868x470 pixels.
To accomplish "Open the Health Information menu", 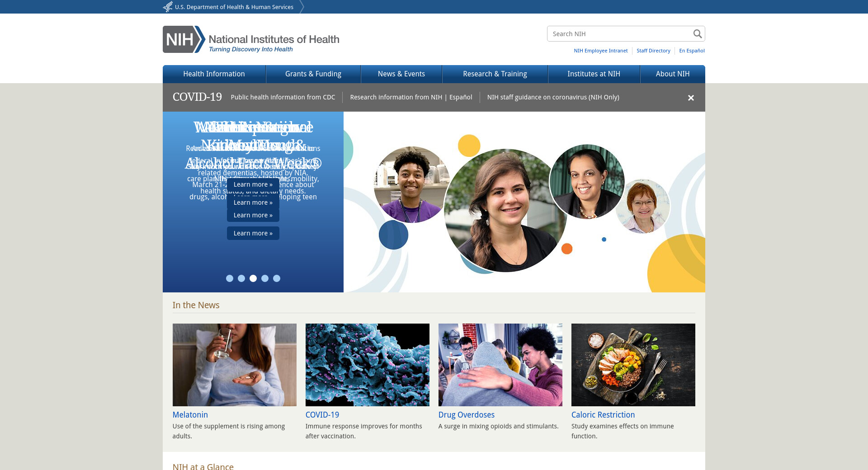I will 214,74.
